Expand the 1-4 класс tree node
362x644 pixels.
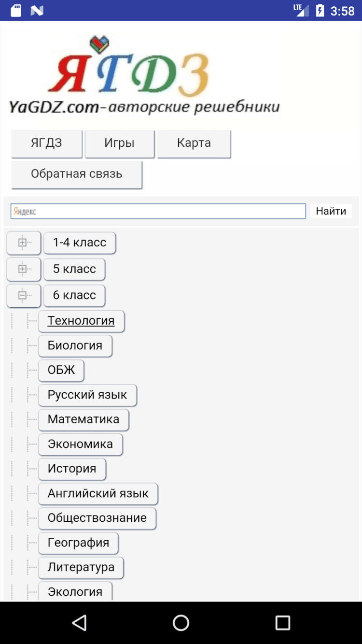point(23,243)
